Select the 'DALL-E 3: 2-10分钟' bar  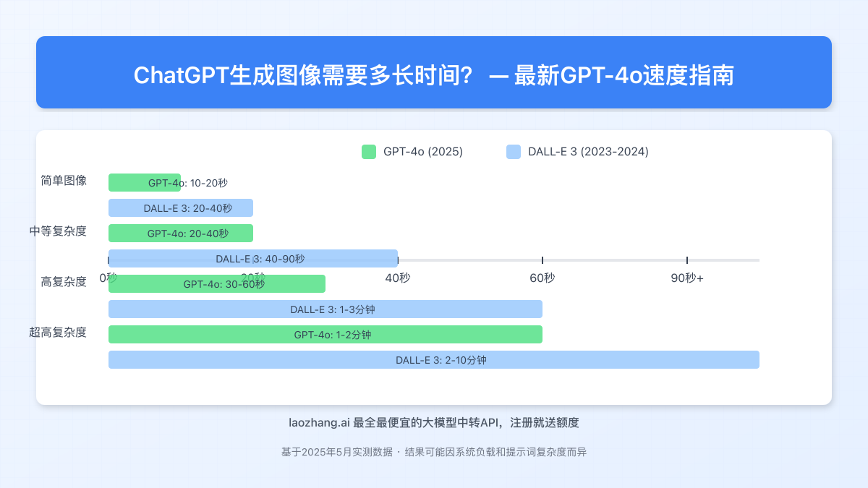click(434, 360)
